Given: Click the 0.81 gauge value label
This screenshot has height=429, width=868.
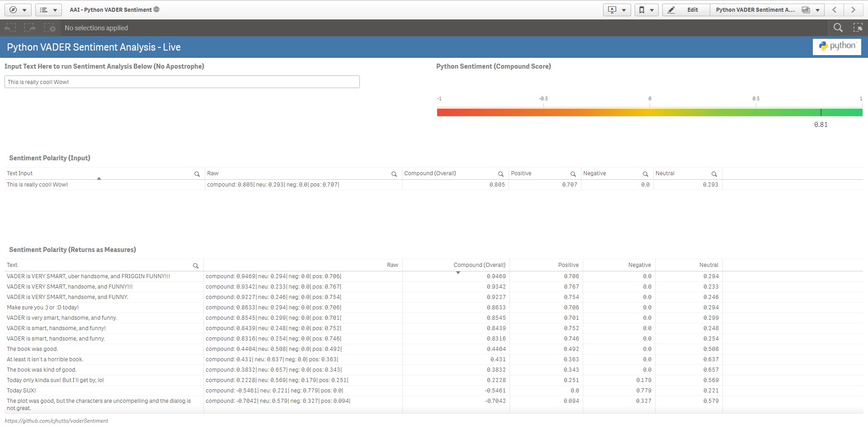Looking at the screenshot, I should tap(821, 125).
